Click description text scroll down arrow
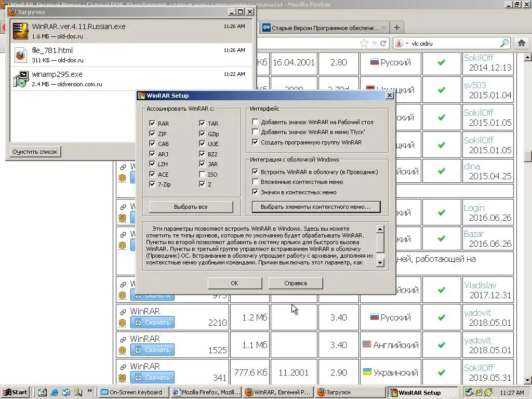Screen dimensions: 532x399 pos(380,262)
